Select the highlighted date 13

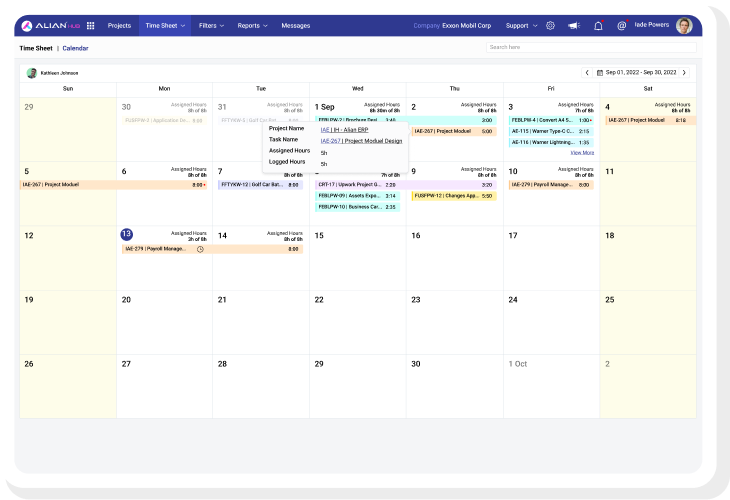pyautogui.click(x=127, y=234)
